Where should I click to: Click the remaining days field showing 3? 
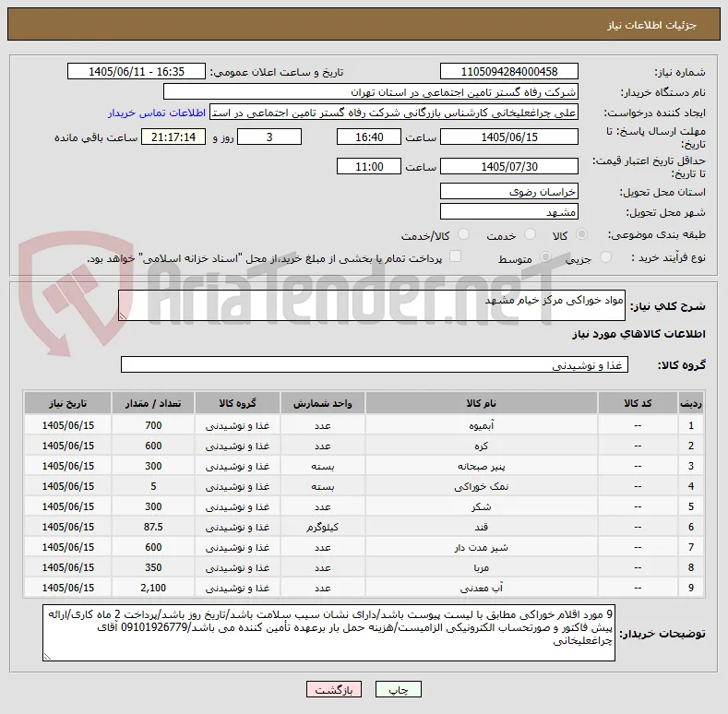point(269,137)
